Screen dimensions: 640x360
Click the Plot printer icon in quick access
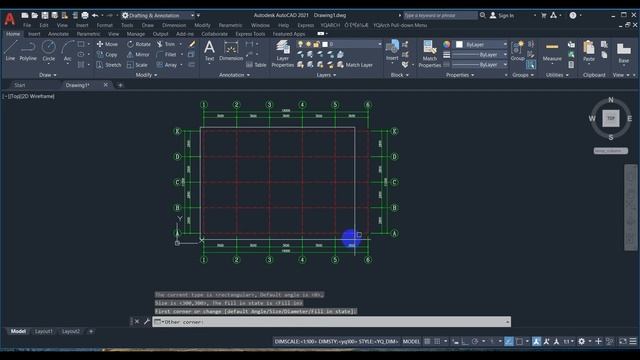pos(85,15)
